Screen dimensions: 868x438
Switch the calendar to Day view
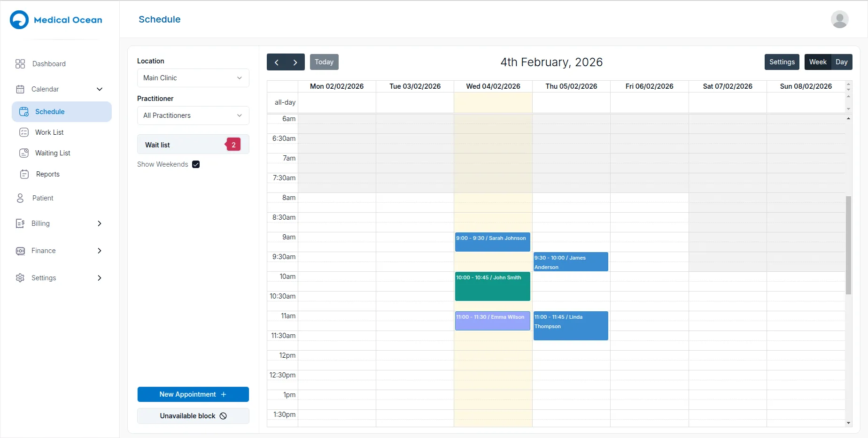coord(842,61)
